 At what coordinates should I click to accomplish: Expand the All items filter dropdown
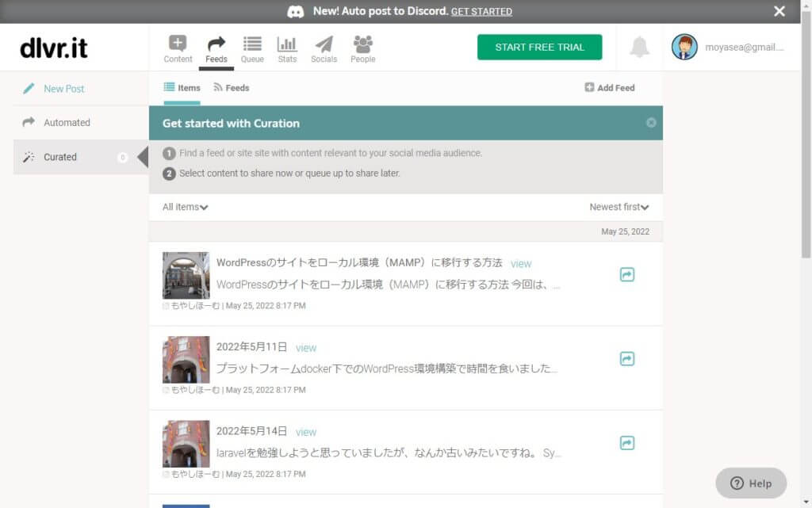coord(185,207)
